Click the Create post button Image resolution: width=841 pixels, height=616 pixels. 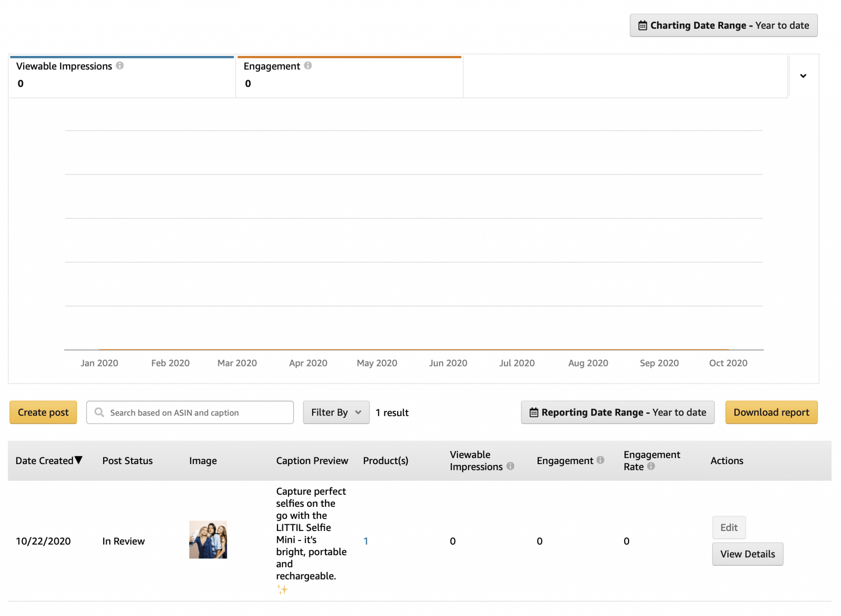click(x=43, y=412)
